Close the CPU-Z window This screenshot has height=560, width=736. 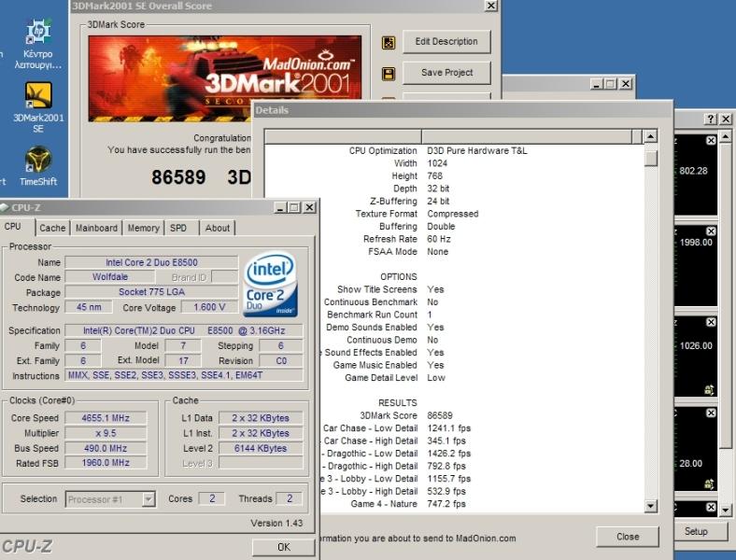tap(309, 207)
